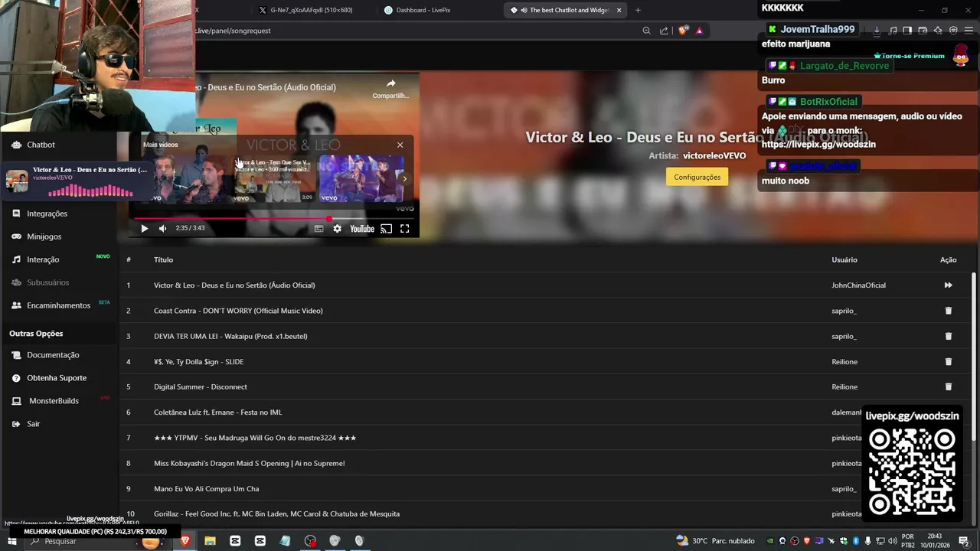Toggle subtitles in the YouTube player
Viewport: 980px width, 551px height.
[x=318, y=228]
